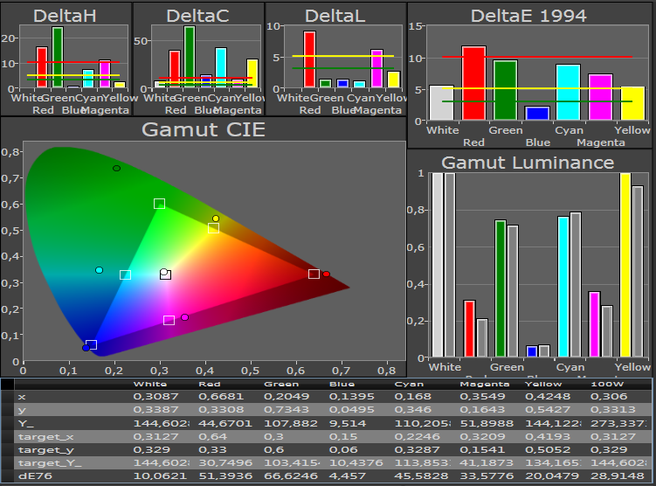Click the Red x value 0,6681
Image resolution: width=656 pixels, height=486 pixels.
pos(221,396)
